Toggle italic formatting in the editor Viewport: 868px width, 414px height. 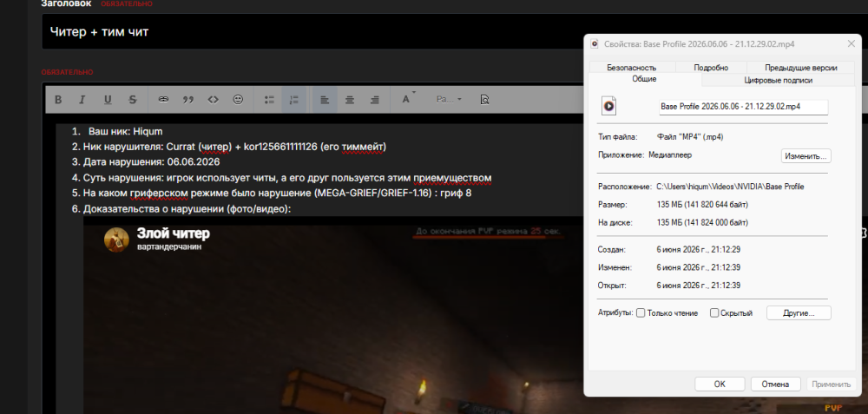(82, 100)
